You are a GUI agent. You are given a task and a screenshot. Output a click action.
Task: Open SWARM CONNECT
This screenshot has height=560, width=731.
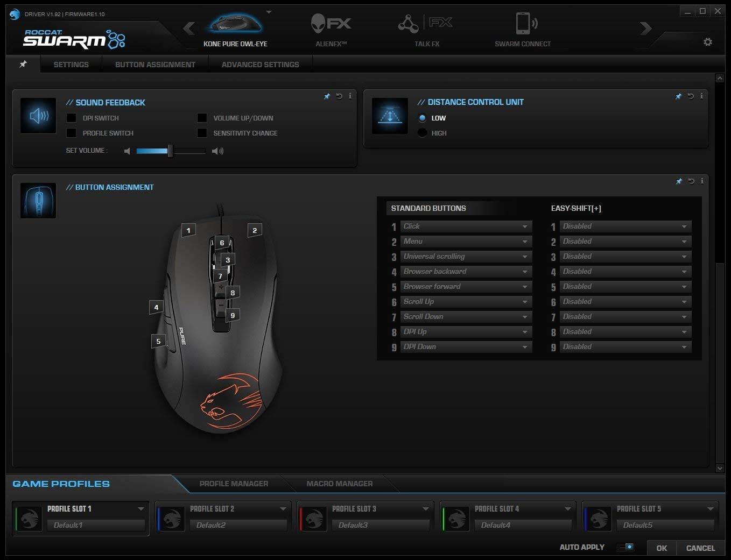522,30
